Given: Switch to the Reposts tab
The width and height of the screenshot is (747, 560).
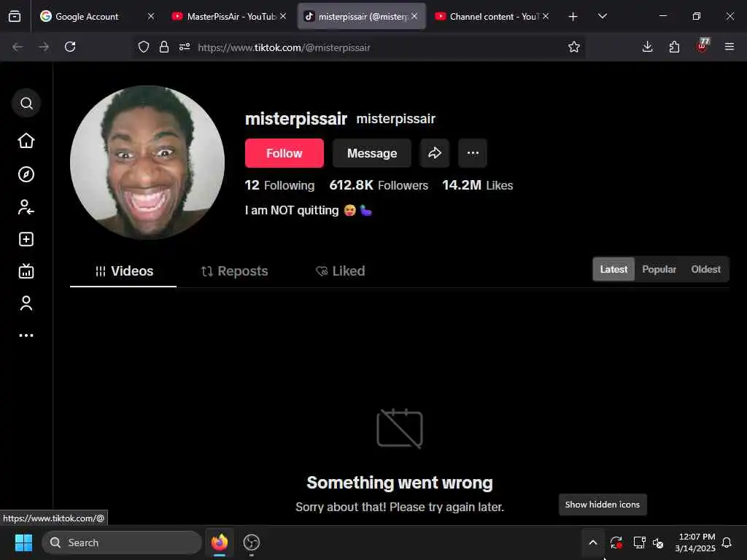Looking at the screenshot, I should [234, 271].
